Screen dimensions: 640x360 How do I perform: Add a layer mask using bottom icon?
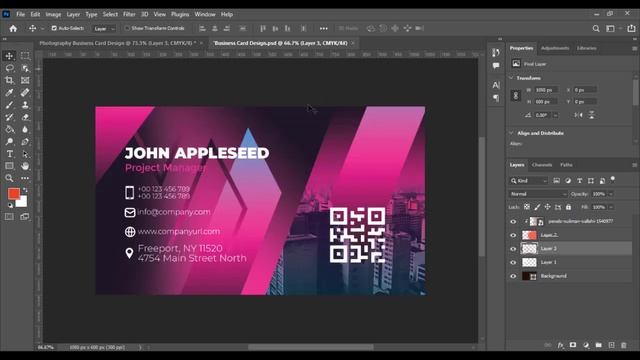(573, 345)
